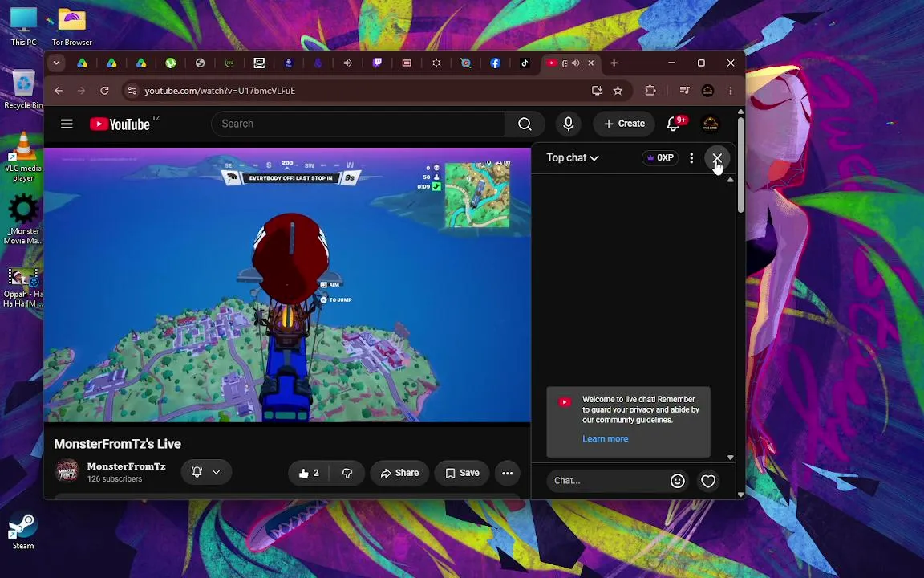Open the YouTube hamburger guide menu

pyautogui.click(x=67, y=124)
